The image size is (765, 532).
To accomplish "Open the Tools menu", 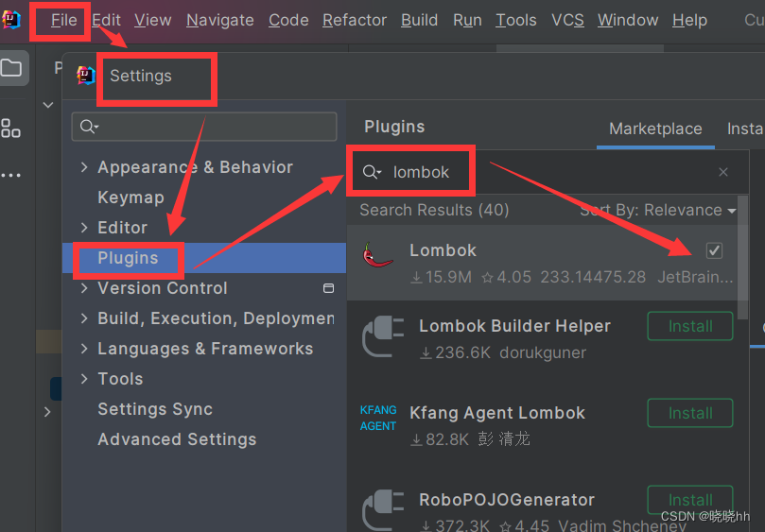I will [516, 20].
